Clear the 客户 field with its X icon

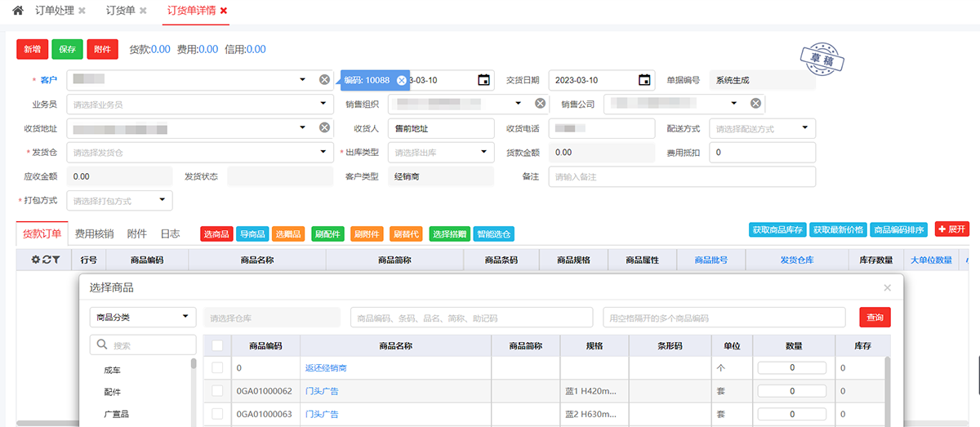click(324, 80)
